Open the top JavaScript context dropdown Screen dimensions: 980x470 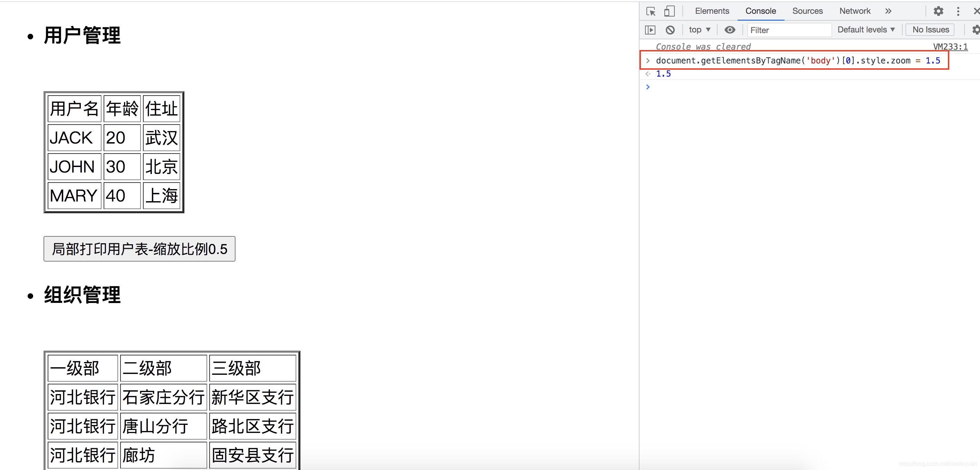699,30
